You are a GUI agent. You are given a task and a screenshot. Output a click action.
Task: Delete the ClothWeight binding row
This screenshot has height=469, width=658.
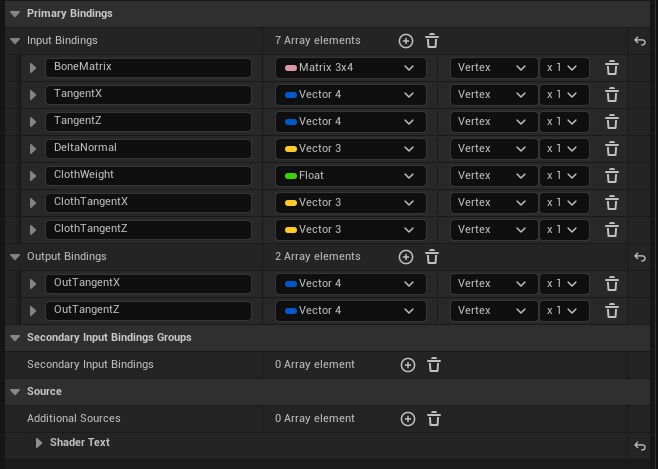point(612,176)
